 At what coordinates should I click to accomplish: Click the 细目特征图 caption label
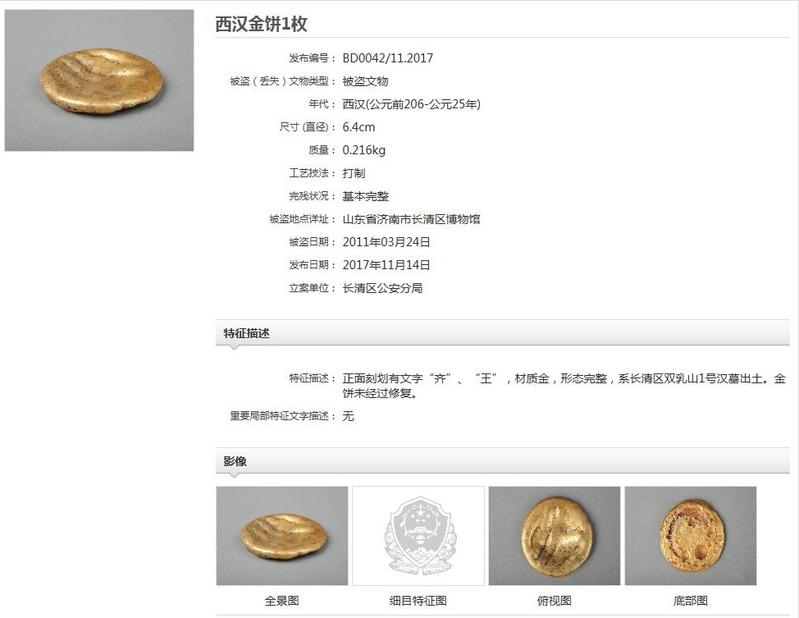[418, 601]
